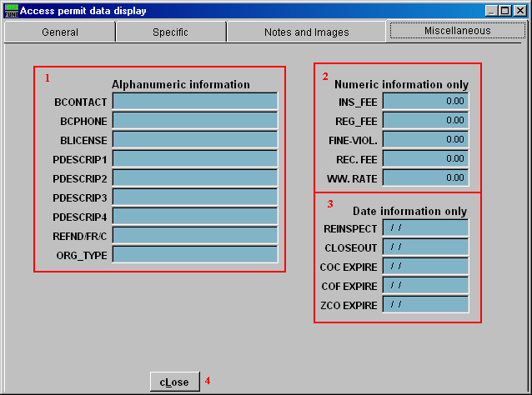Image resolution: width=532 pixels, height=395 pixels.
Task: Switch to the General tab
Action: [x=60, y=32]
